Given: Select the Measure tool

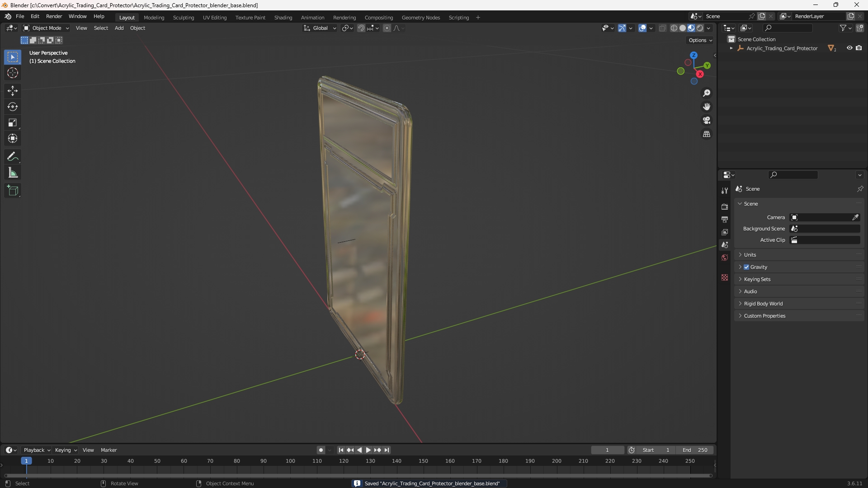Looking at the screenshot, I should tap(13, 173).
